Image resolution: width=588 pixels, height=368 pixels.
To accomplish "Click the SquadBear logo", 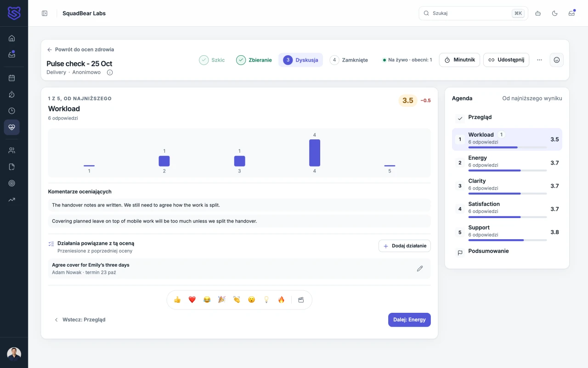I will click(x=14, y=13).
